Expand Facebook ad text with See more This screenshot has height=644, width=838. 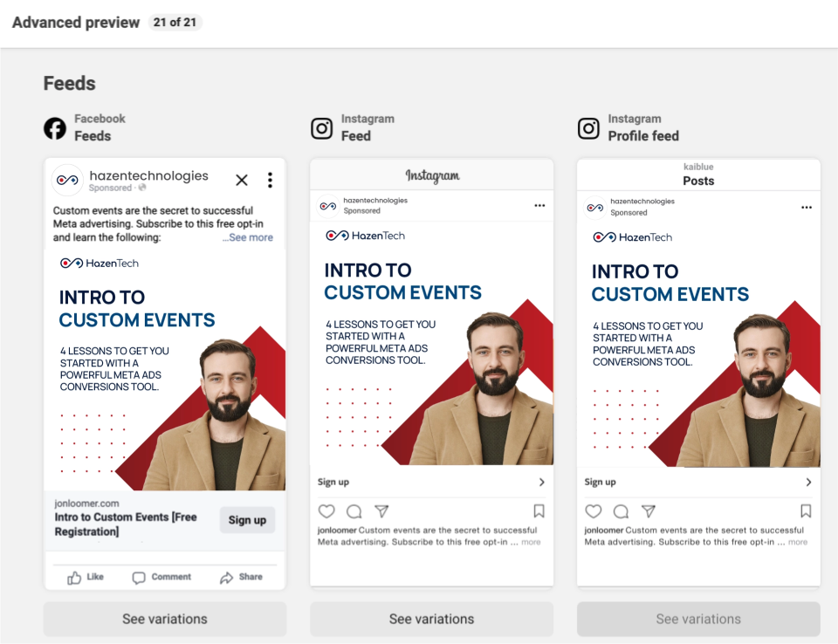pyautogui.click(x=248, y=237)
